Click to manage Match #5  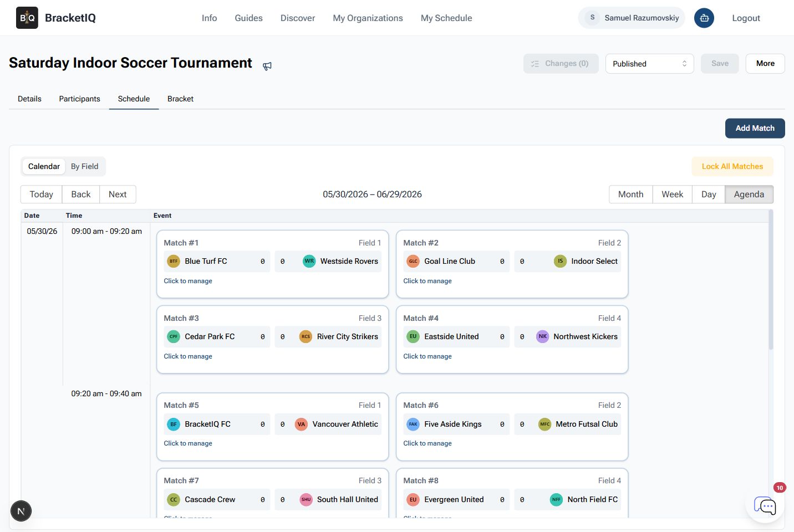point(188,443)
